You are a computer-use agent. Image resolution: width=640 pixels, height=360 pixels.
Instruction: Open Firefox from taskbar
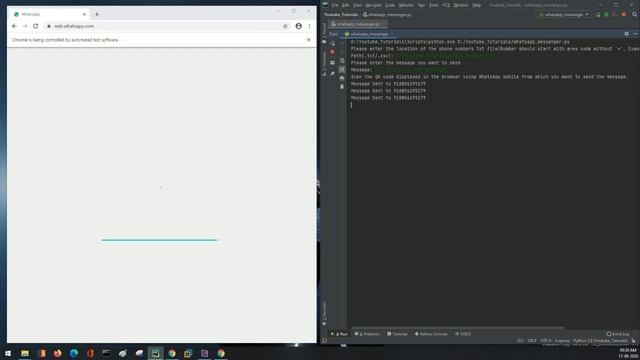[58, 353]
